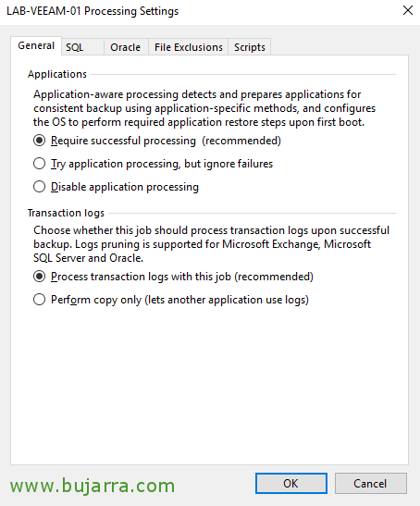Choose Perform copy only radio option

pyautogui.click(x=40, y=300)
